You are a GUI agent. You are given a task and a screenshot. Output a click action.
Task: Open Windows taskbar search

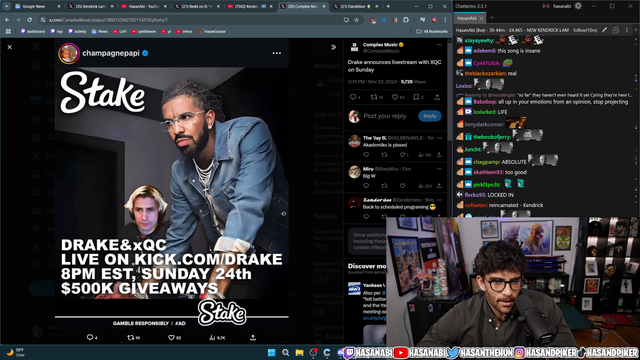coord(285,352)
